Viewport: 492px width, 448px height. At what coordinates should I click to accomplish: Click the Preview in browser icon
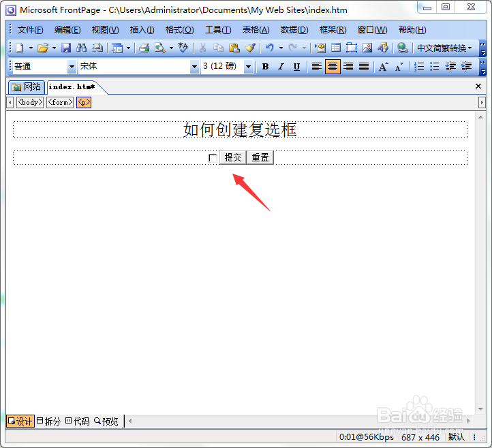coord(160,48)
